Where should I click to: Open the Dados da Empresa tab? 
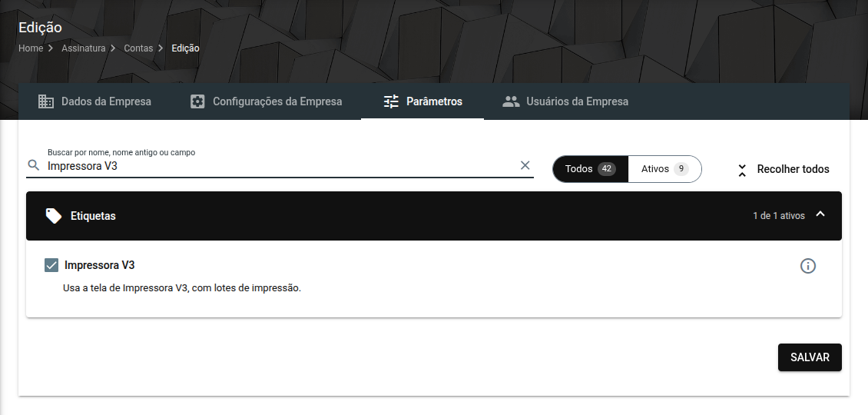(x=94, y=101)
